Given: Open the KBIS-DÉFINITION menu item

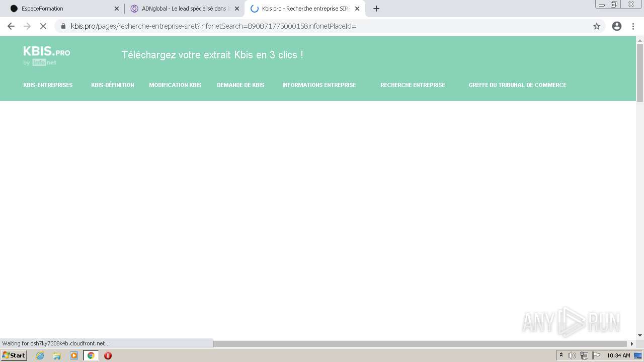Looking at the screenshot, I should tap(113, 85).
